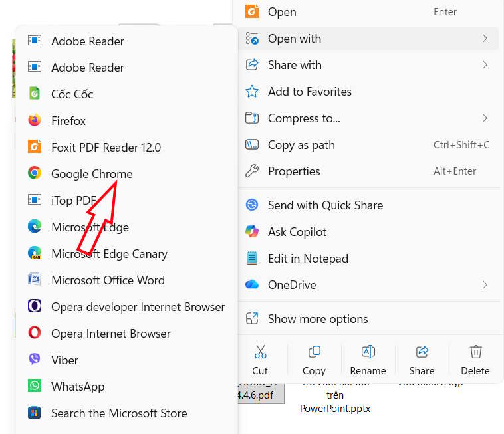Click the Compress to... label
The height and width of the screenshot is (434, 504).
click(x=304, y=118)
